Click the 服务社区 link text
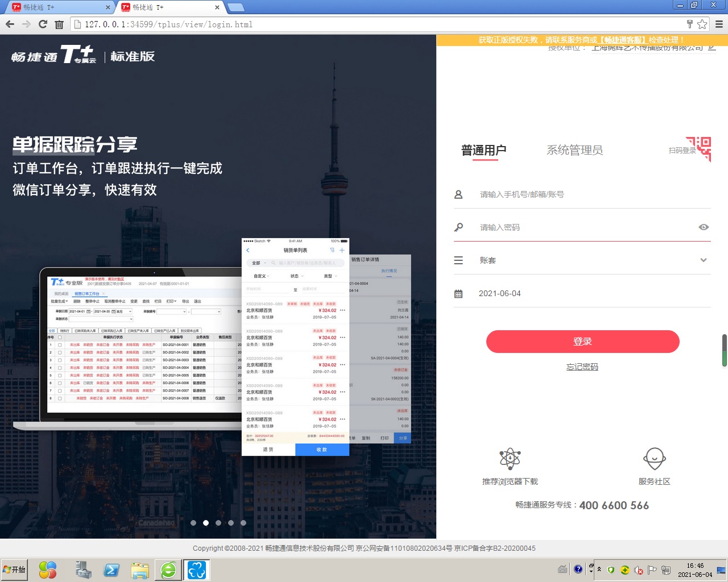The width and height of the screenshot is (728, 582). pyautogui.click(x=655, y=482)
